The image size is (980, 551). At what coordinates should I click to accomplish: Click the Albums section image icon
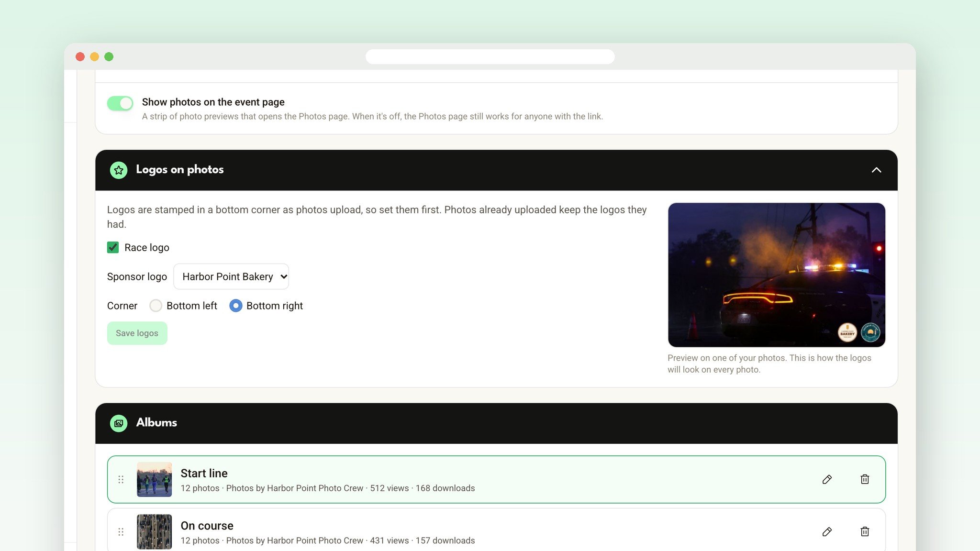[119, 423]
